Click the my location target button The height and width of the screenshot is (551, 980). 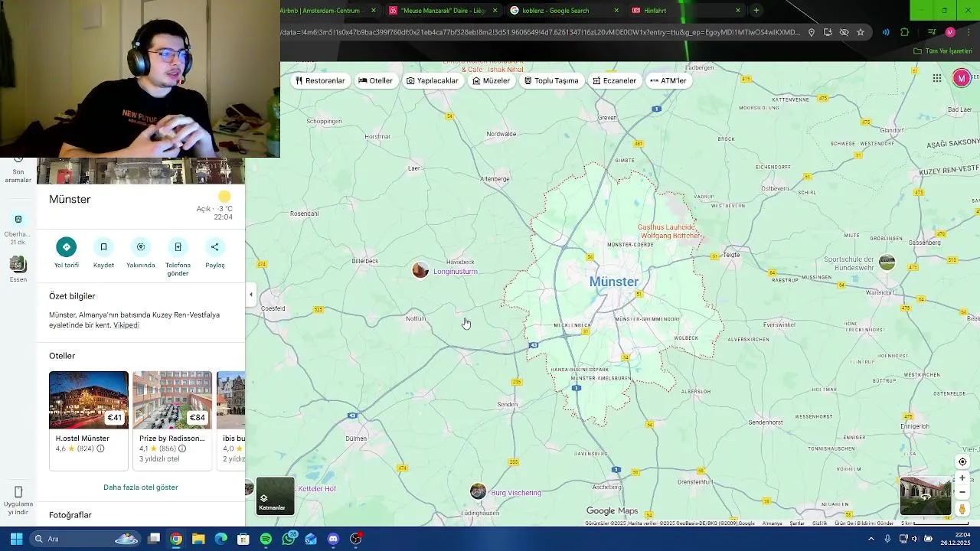[962, 461]
